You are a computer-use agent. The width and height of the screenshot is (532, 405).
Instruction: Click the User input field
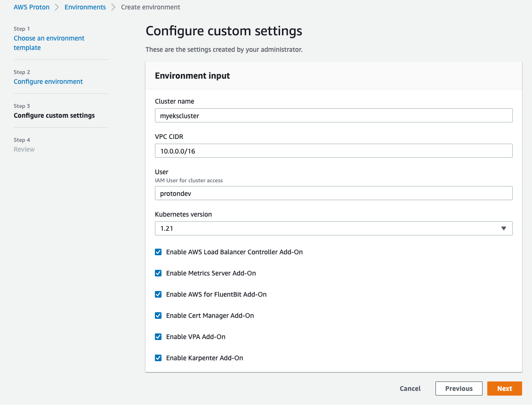pos(333,193)
